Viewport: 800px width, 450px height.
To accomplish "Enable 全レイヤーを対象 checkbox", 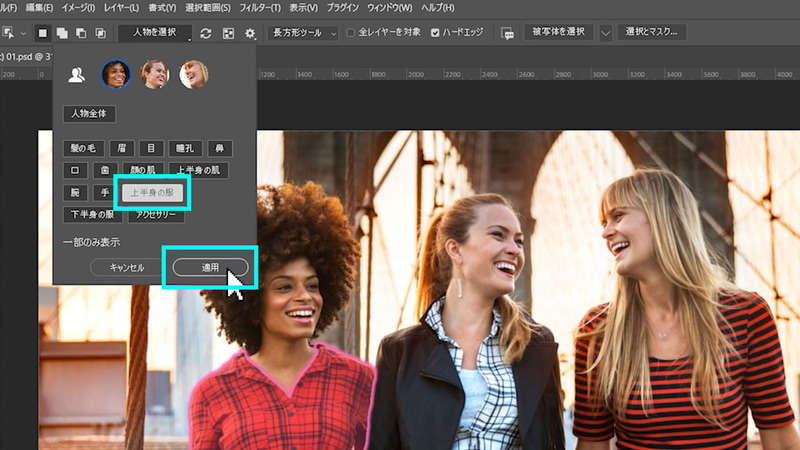I will [351, 33].
